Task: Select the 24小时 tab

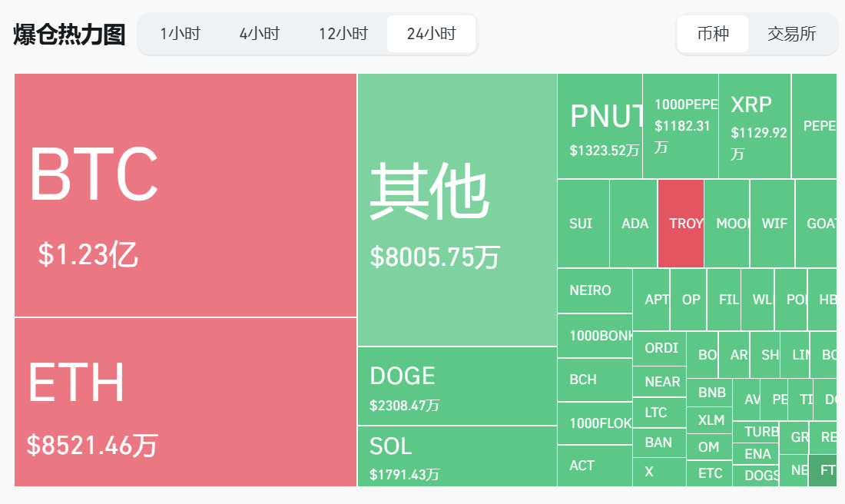Action: [x=431, y=34]
